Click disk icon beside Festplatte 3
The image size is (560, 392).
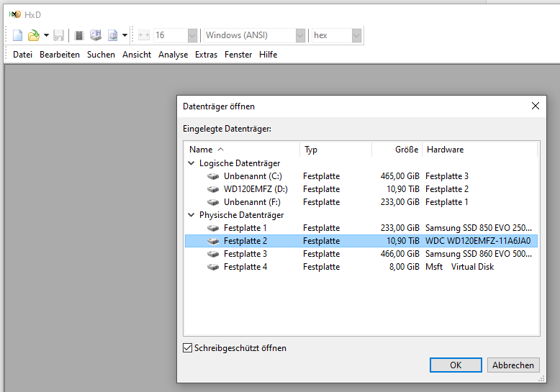click(213, 254)
